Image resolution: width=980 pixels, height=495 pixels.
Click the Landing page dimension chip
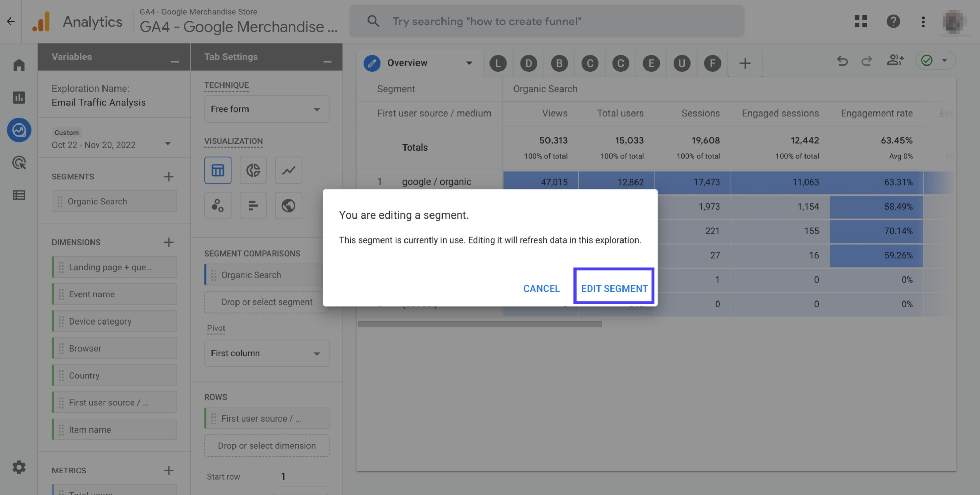pos(114,267)
